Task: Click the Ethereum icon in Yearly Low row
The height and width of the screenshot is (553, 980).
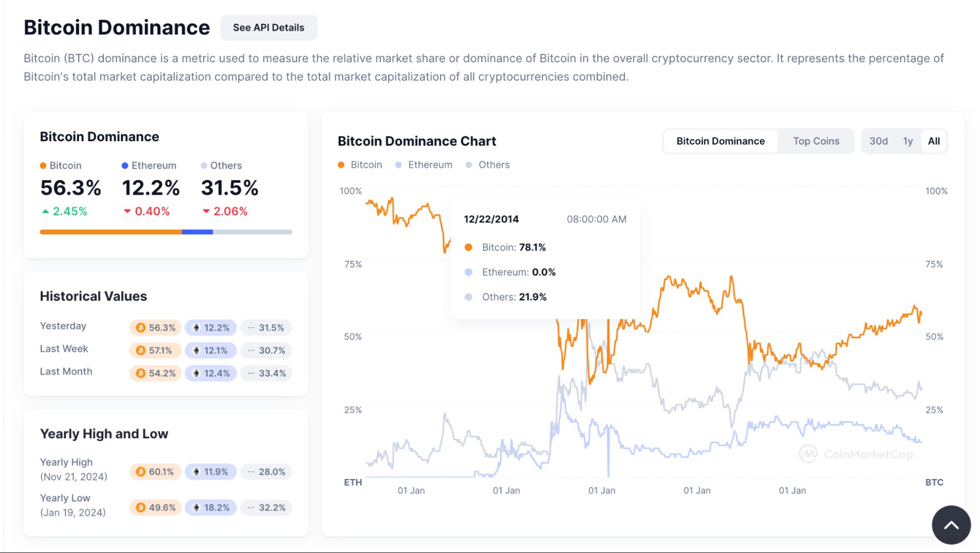Action: click(x=197, y=507)
